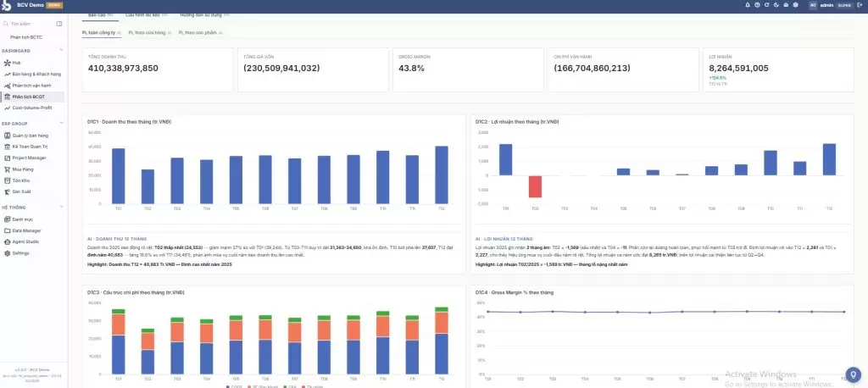Click the home icon in top bar
The height and width of the screenshot is (388, 868).
coord(786,5)
